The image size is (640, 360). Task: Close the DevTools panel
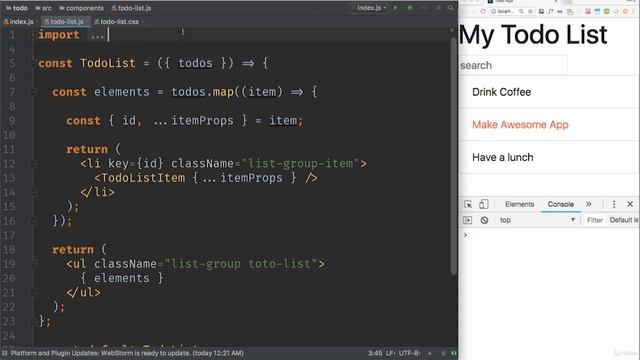(x=630, y=204)
